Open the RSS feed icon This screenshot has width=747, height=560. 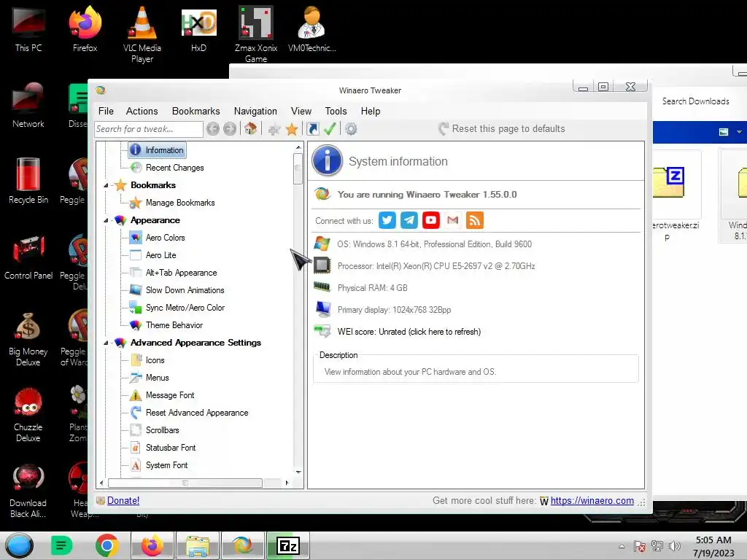coord(474,220)
